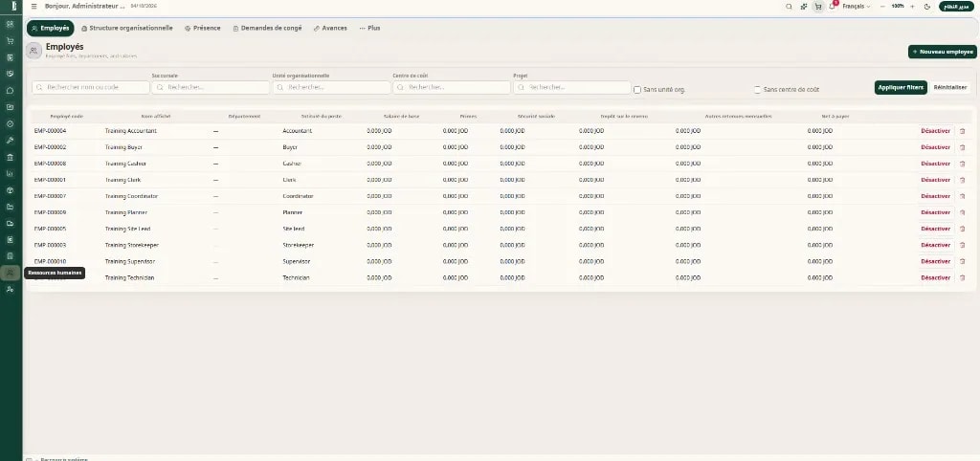Open the sparkle assistant icon in the top bar
980x461 pixels.
click(804, 7)
